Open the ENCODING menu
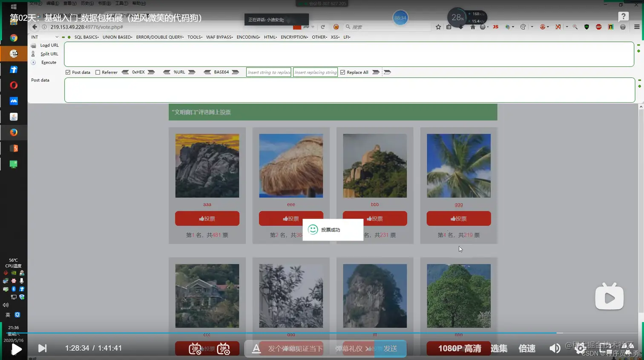The width and height of the screenshot is (644, 360). 248,37
